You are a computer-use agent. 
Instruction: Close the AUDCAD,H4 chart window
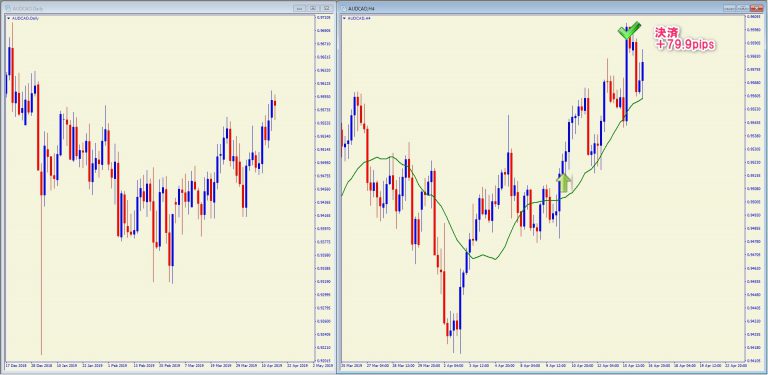point(756,8)
